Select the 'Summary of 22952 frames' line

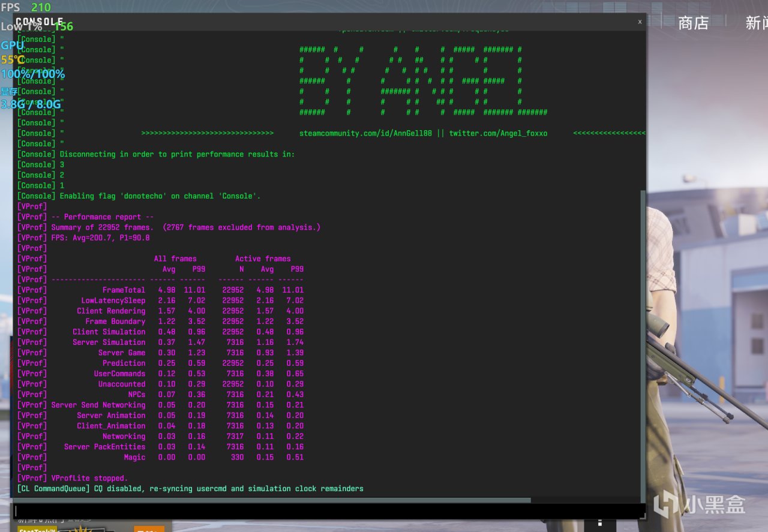click(186, 227)
